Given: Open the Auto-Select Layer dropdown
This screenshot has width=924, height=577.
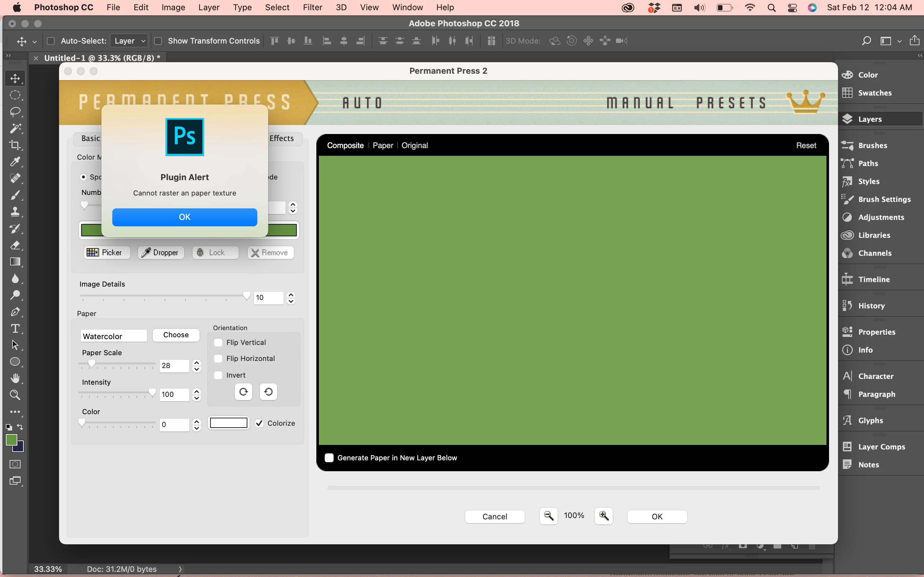Looking at the screenshot, I should point(129,41).
